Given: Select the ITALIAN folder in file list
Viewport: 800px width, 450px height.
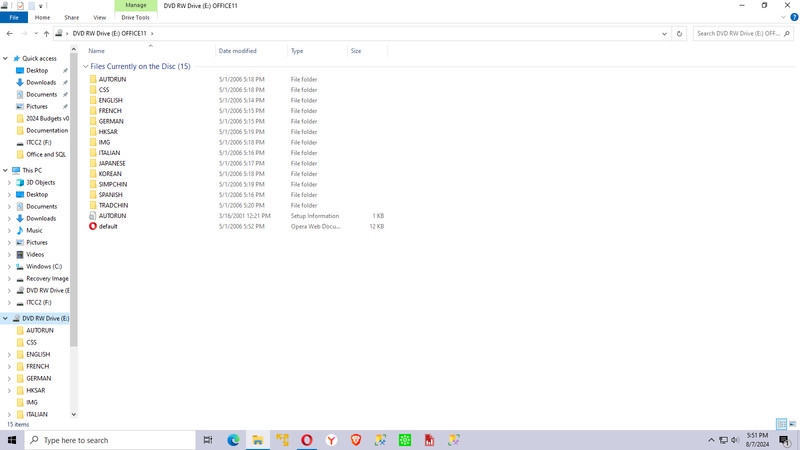Looking at the screenshot, I should (109, 153).
